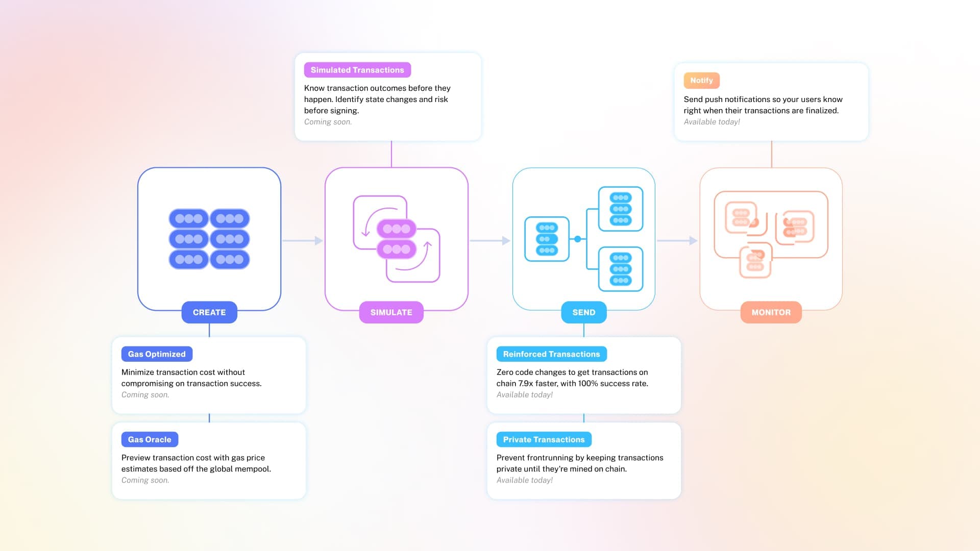Viewport: 980px width, 551px height.
Task: Click the Reinforced Transactions badge label
Action: pyautogui.click(x=551, y=353)
